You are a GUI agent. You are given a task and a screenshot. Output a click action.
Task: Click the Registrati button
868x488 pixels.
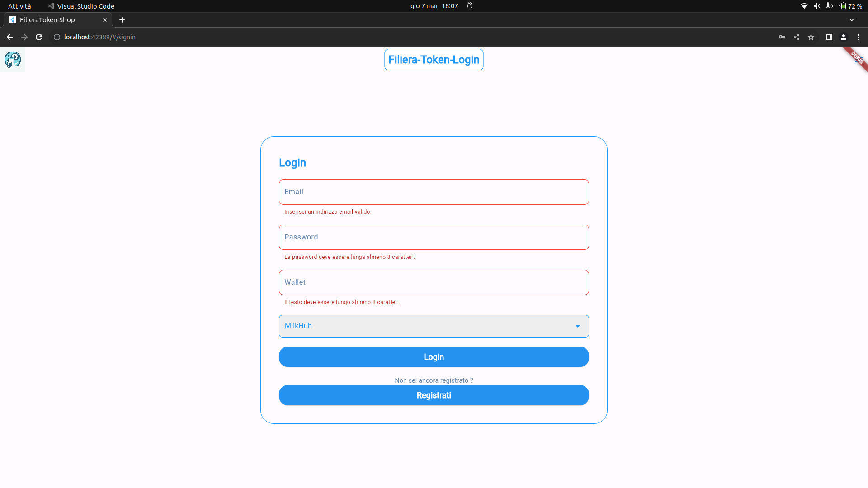(434, 395)
